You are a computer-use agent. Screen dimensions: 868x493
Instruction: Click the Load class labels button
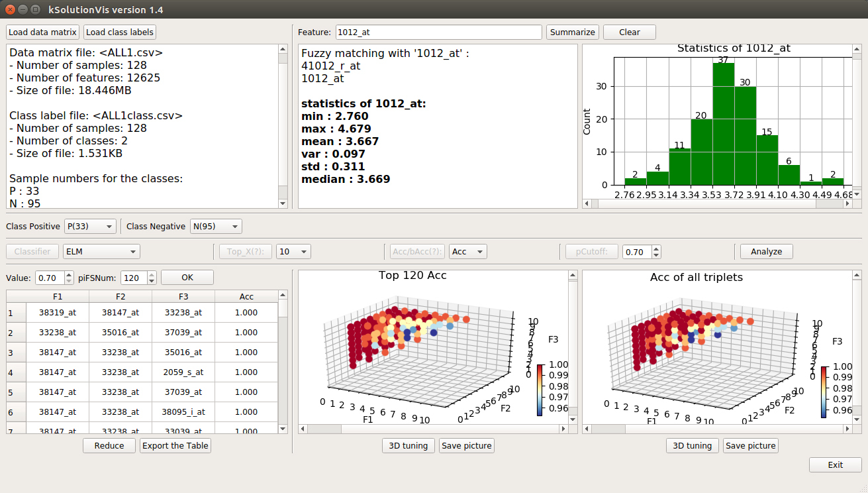tap(120, 32)
